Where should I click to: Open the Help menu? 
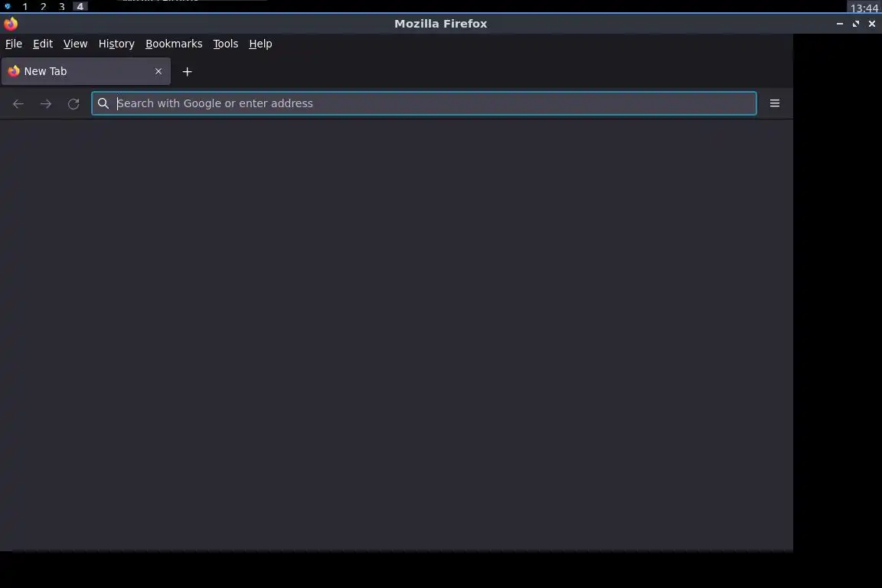click(260, 44)
